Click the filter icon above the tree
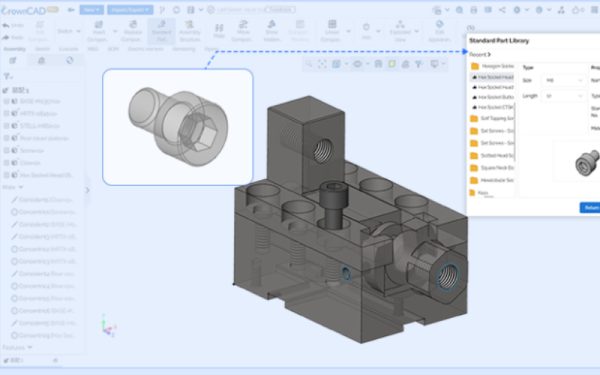Image resolution: width=600 pixels, height=375 pixels. coord(7,77)
